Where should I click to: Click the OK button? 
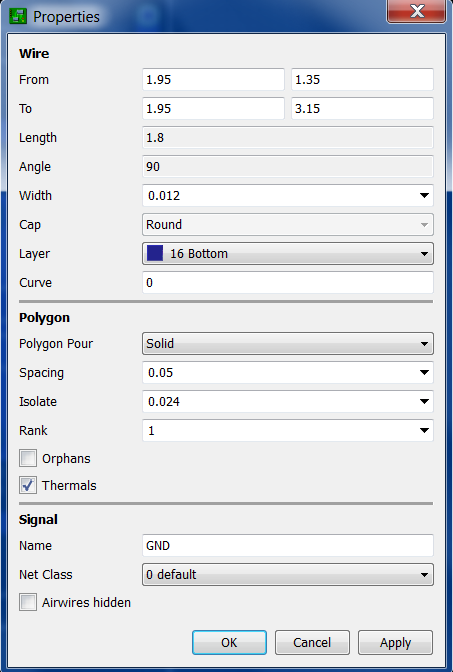[x=229, y=642]
